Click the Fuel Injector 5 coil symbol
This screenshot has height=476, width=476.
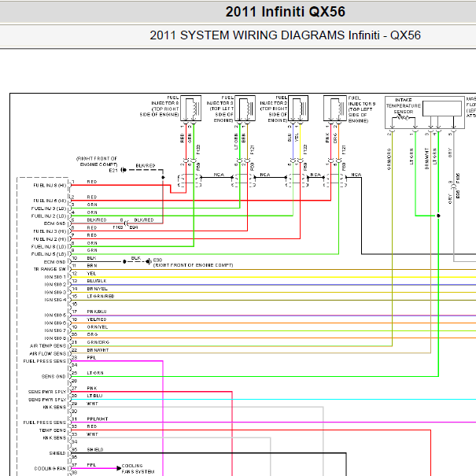[x=335, y=109]
